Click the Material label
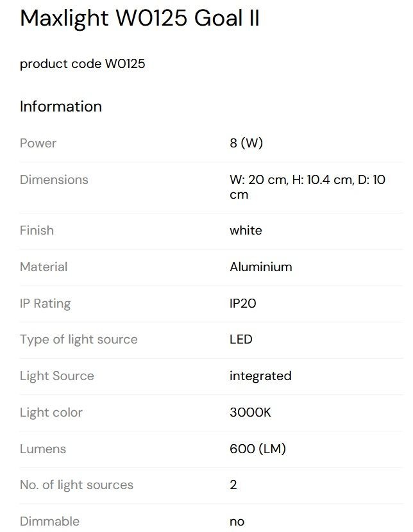The width and height of the screenshot is (413, 532). pyautogui.click(x=44, y=267)
